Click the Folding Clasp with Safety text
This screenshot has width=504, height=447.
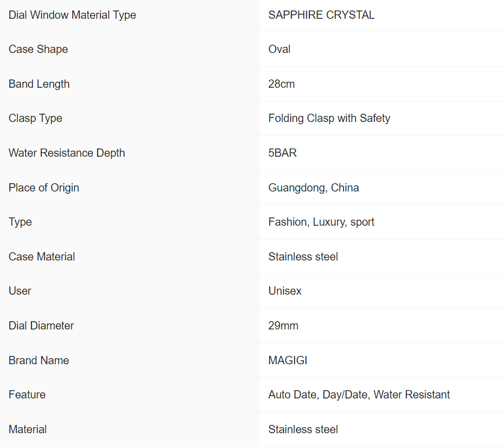point(329,118)
